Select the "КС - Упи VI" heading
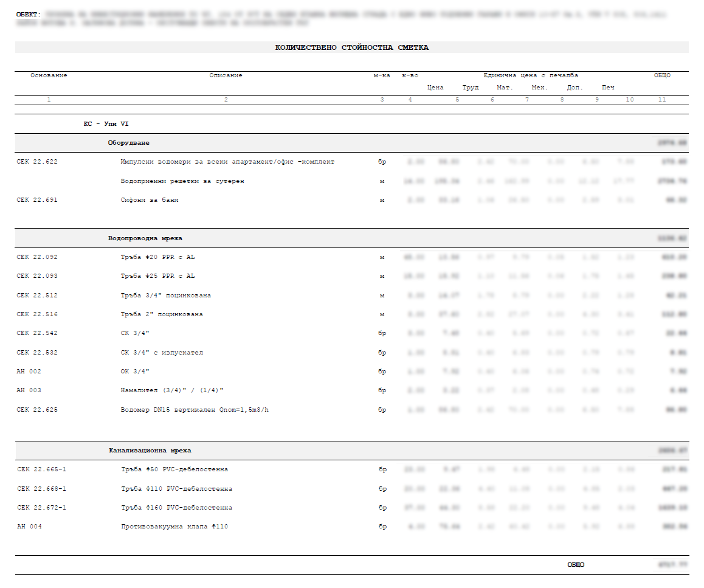 click(x=106, y=123)
